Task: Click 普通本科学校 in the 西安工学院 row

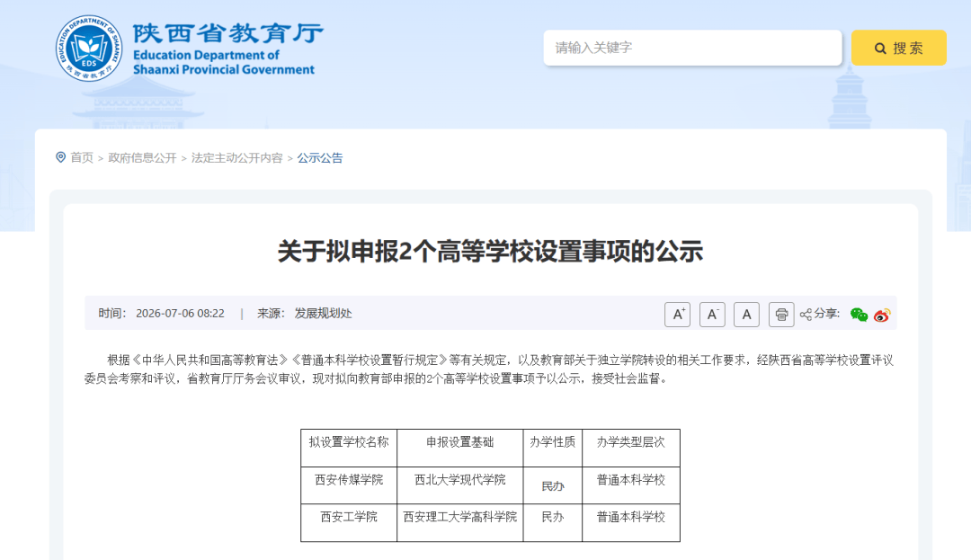Action: click(x=631, y=517)
